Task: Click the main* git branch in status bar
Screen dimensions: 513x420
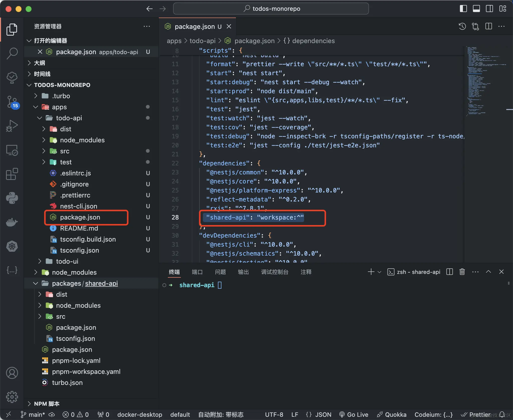Action: [x=33, y=415]
